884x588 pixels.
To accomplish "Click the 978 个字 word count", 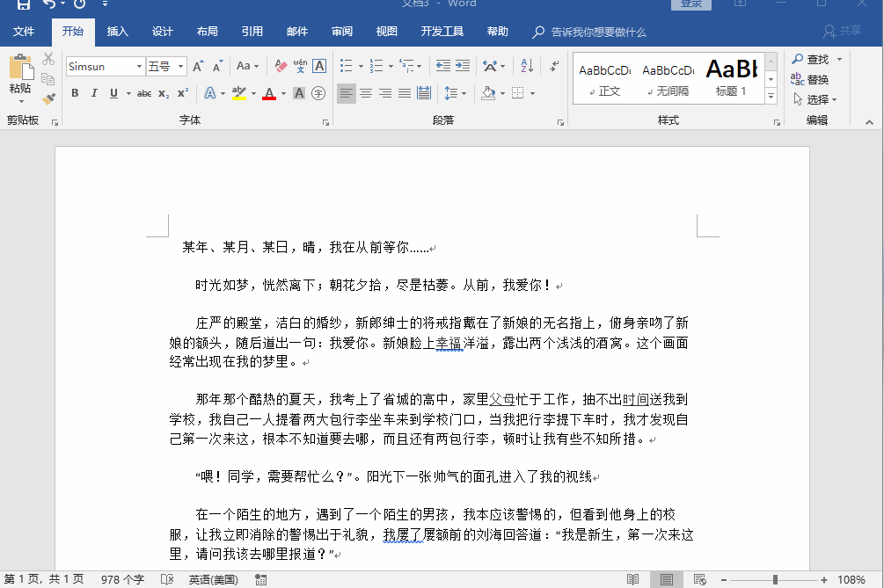I will tap(122, 579).
